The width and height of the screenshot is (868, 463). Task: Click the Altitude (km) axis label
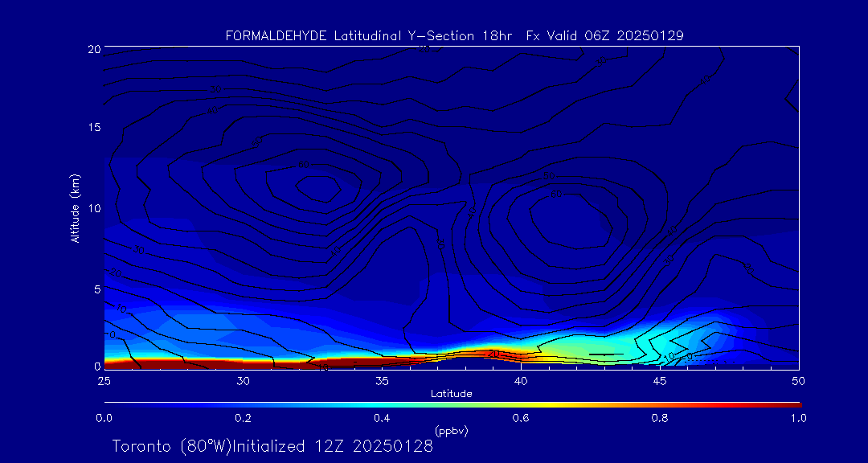point(75,207)
